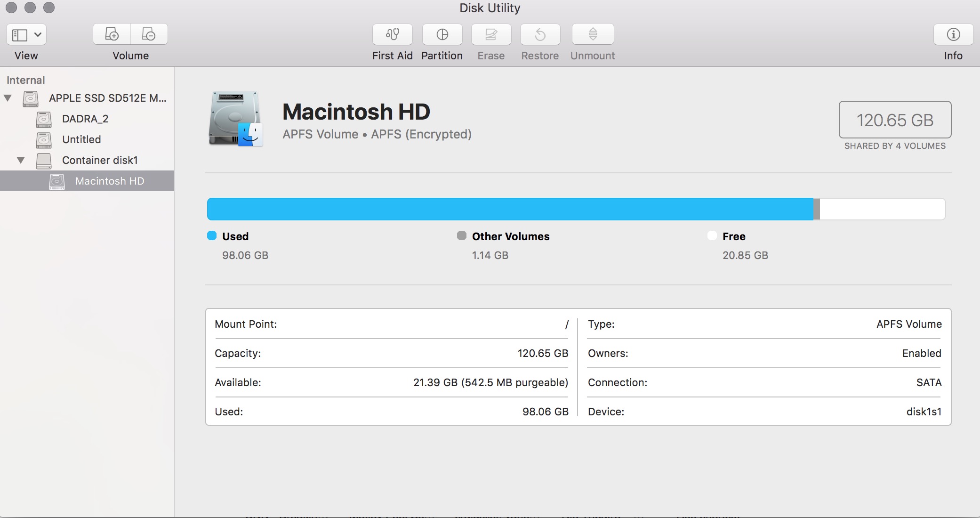This screenshot has width=980, height=518.
Task: Click the Type APFS Volume value
Action: (909, 324)
